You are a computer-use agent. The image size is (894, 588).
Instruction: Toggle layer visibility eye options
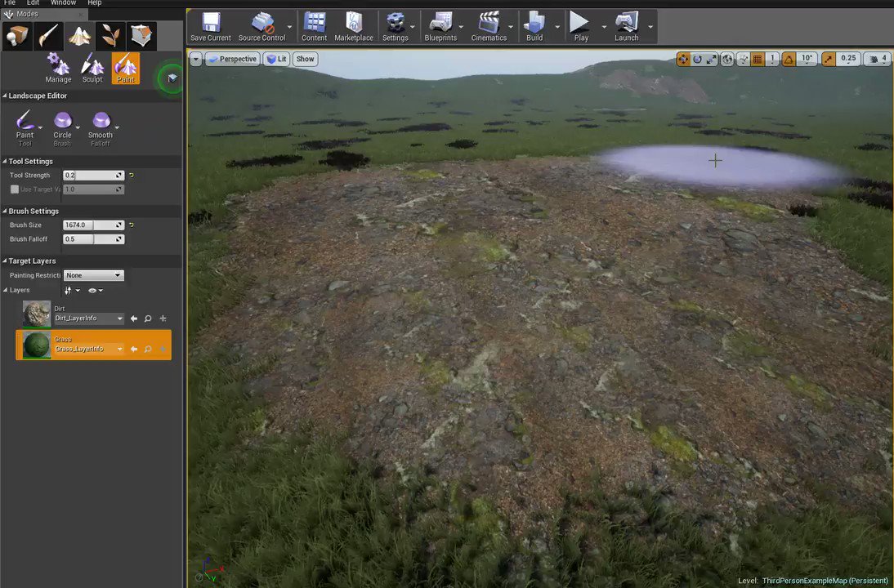click(95, 290)
